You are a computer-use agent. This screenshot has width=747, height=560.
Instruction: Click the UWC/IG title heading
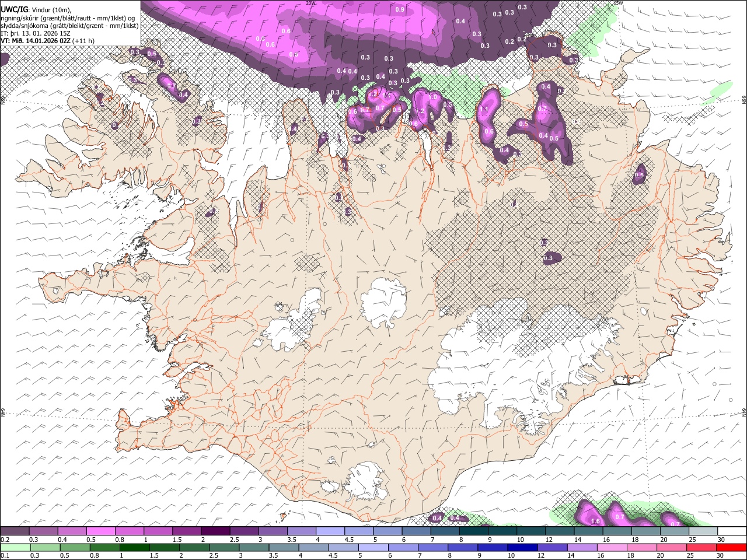click(14, 10)
